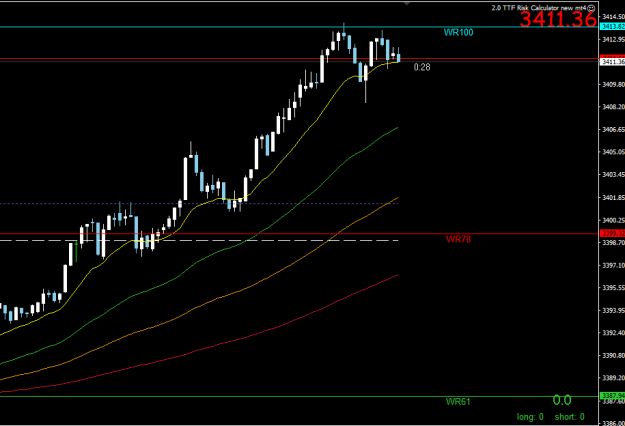Click the green up arrow on the chart
This screenshot has height=426, width=625.
76,251
